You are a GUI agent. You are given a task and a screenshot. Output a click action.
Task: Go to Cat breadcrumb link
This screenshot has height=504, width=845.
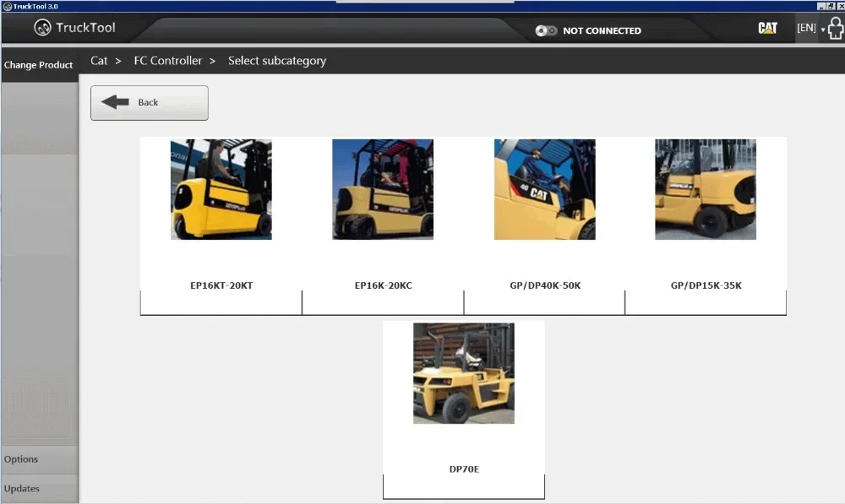coord(99,61)
